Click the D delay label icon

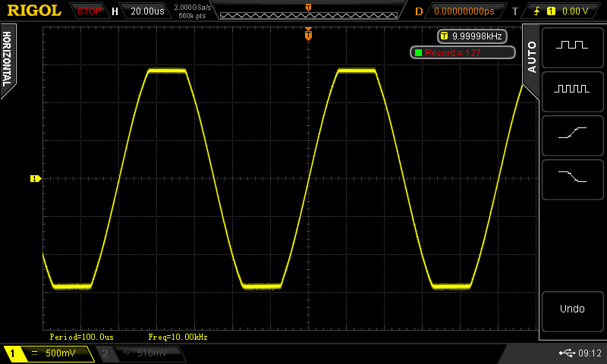(419, 11)
